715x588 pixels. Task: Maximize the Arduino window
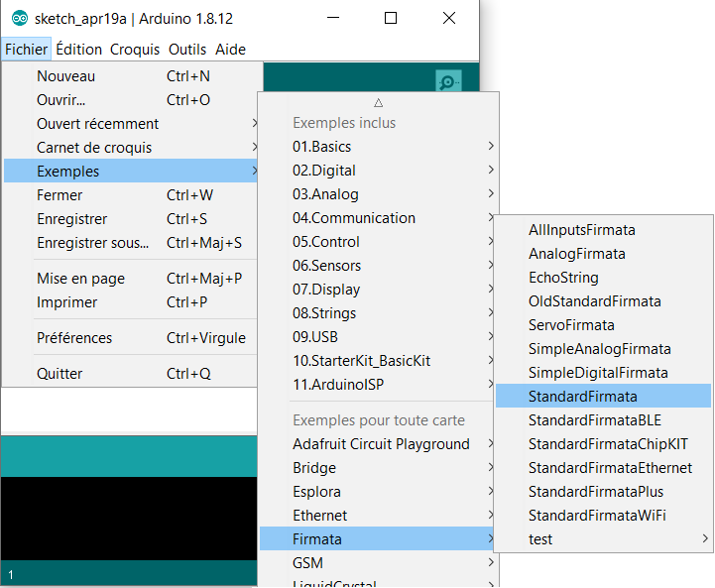coord(391,18)
